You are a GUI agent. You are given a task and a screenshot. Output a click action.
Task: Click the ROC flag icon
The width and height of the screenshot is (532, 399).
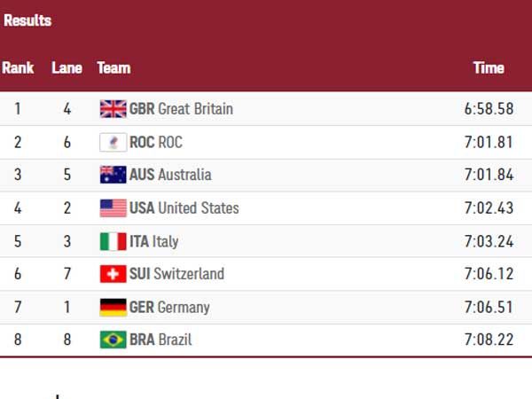click(x=113, y=142)
